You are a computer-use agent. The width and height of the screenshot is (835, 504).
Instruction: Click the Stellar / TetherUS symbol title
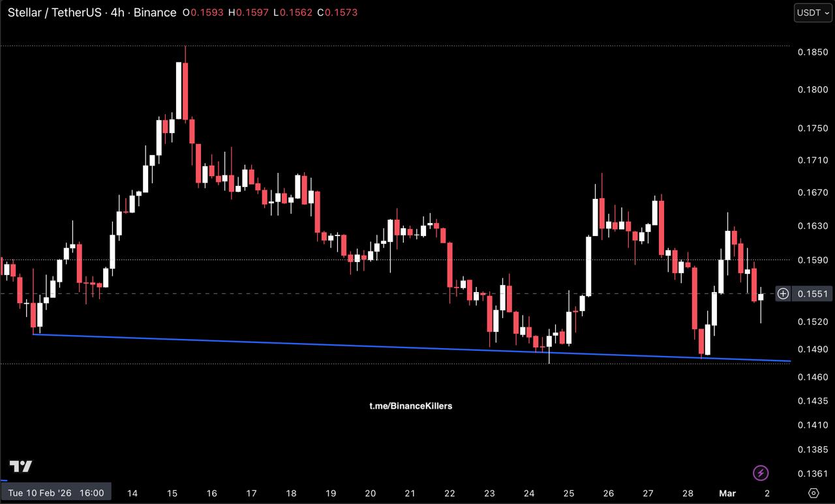[54, 12]
